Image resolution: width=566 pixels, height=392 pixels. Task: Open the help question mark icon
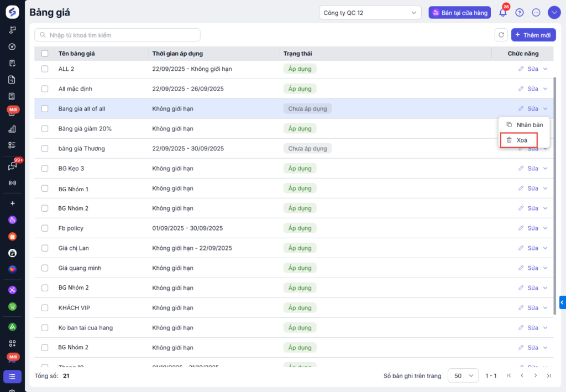pos(519,13)
